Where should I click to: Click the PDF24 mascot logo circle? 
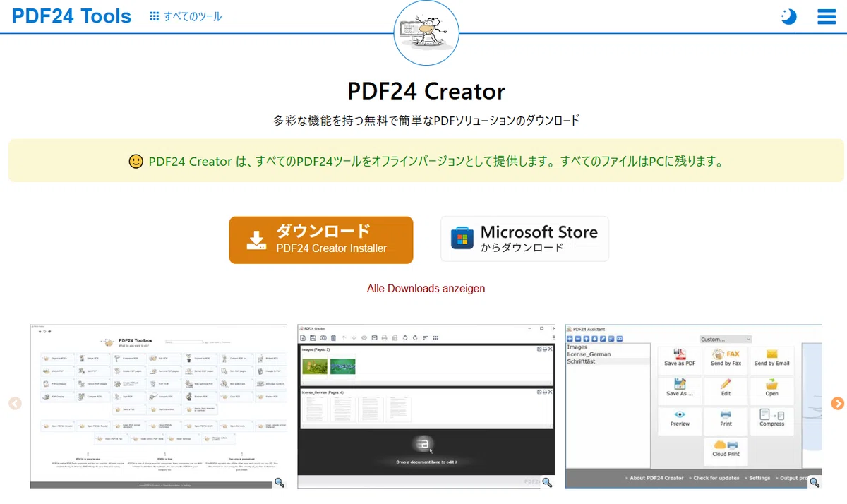pos(426,32)
